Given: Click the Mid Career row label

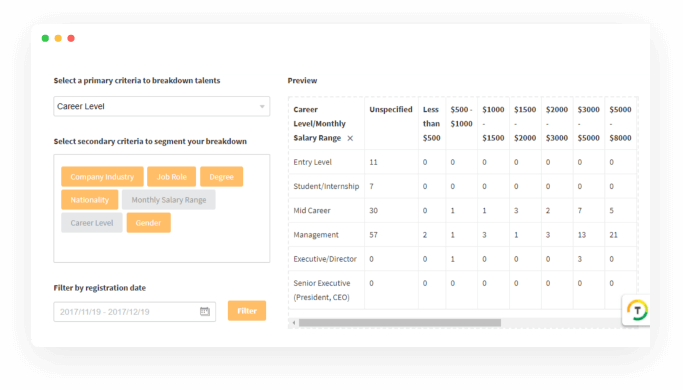Looking at the screenshot, I should 312,210.
